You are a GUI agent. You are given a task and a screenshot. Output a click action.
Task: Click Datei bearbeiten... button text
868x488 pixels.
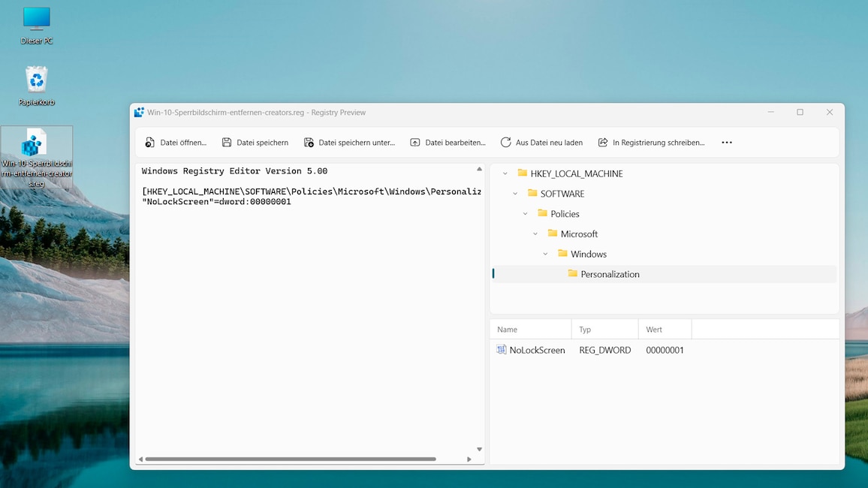455,143
